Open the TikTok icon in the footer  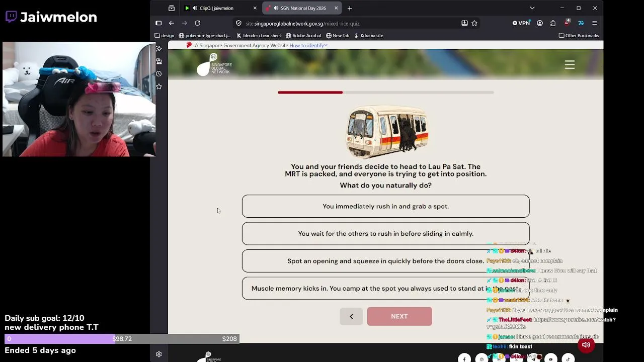568,359
